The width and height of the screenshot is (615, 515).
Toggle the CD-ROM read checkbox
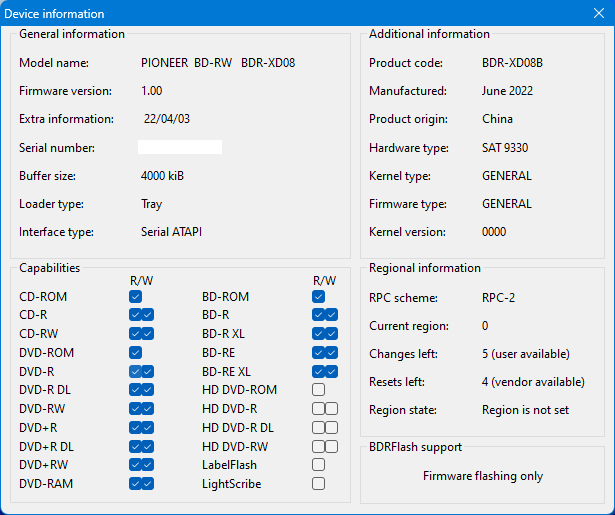coord(135,297)
